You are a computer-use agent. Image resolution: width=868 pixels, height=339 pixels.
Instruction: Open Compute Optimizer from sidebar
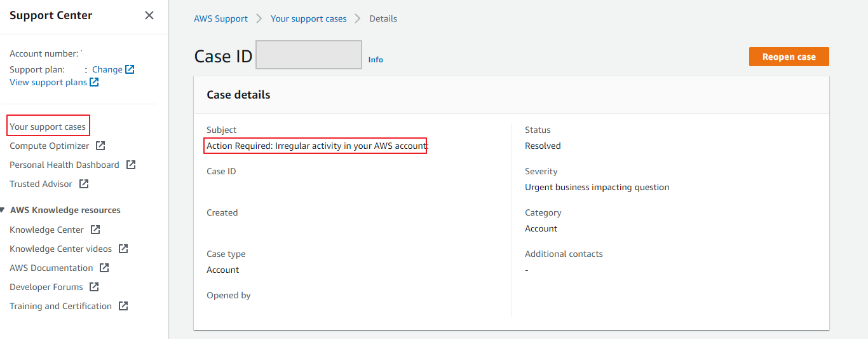tap(50, 146)
